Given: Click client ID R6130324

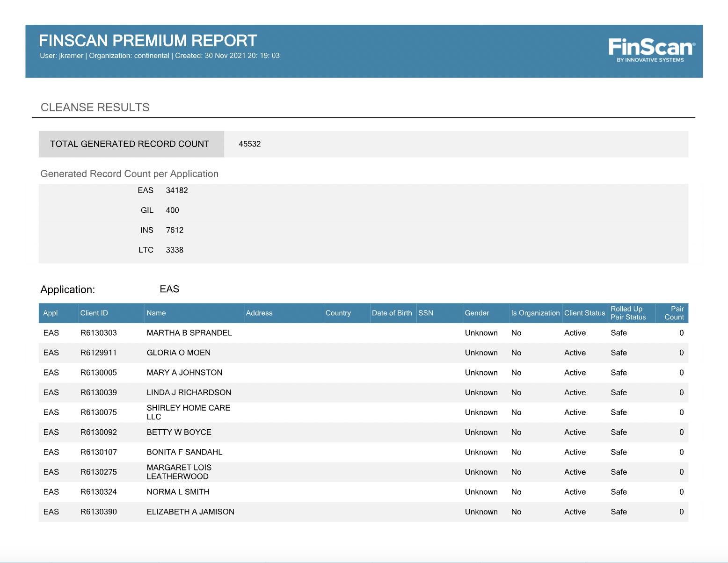Looking at the screenshot, I should tap(99, 492).
